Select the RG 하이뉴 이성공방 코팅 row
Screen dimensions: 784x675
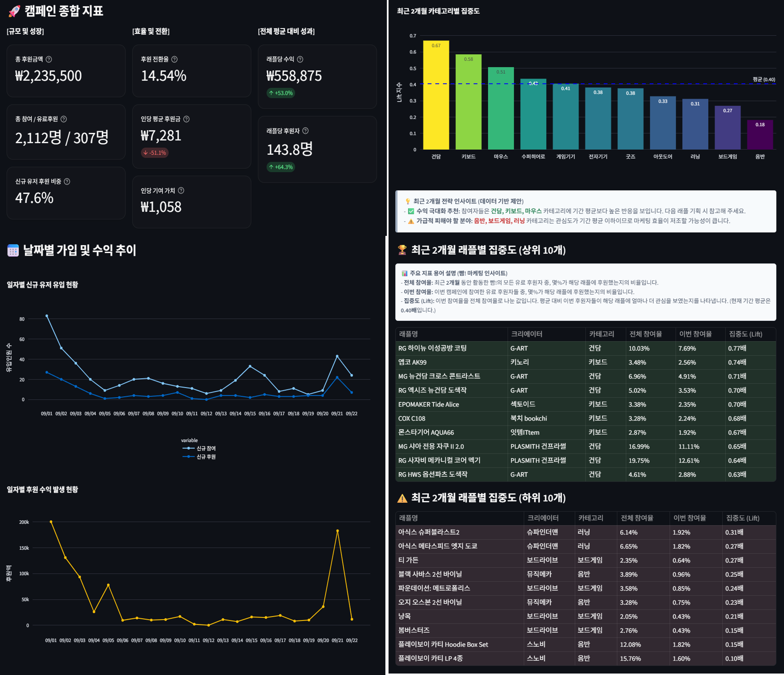tap(432, 348)
